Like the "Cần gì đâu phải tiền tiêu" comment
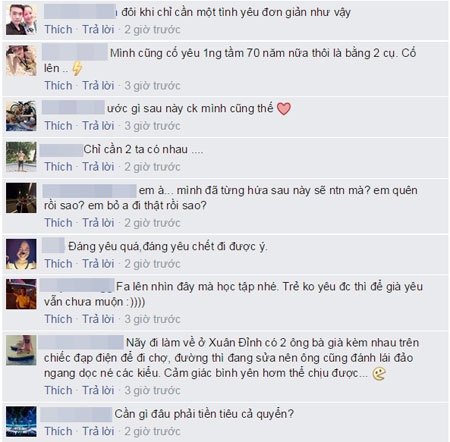The height and width of the screenshot is (442, 450). pyautogui.click(x=58, y=431)
